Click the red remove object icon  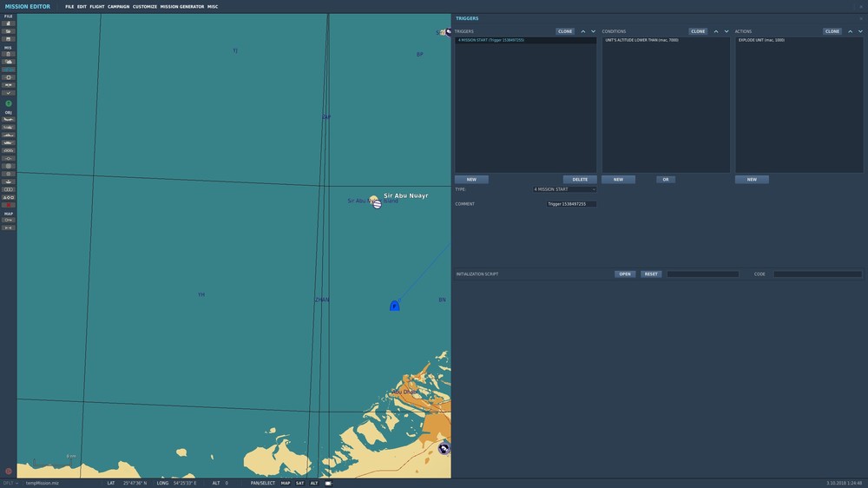[x=9, y=205]
